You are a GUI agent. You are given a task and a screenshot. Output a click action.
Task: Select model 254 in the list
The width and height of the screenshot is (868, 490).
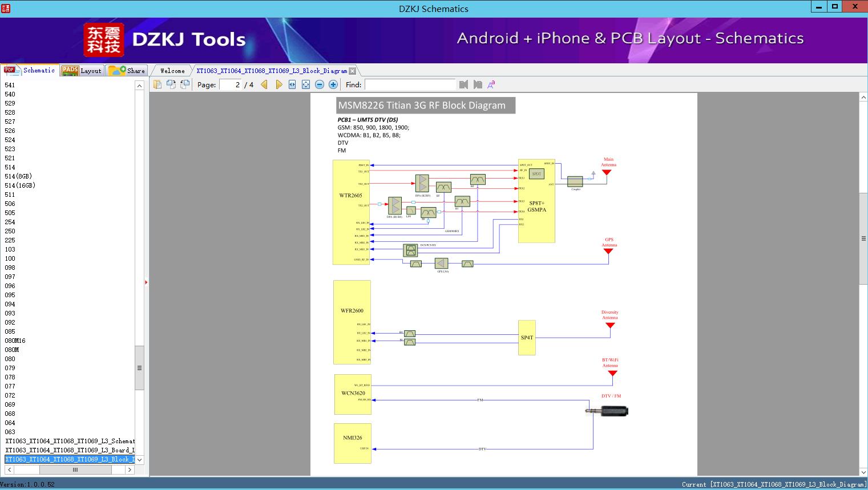(x=10, y=222)
